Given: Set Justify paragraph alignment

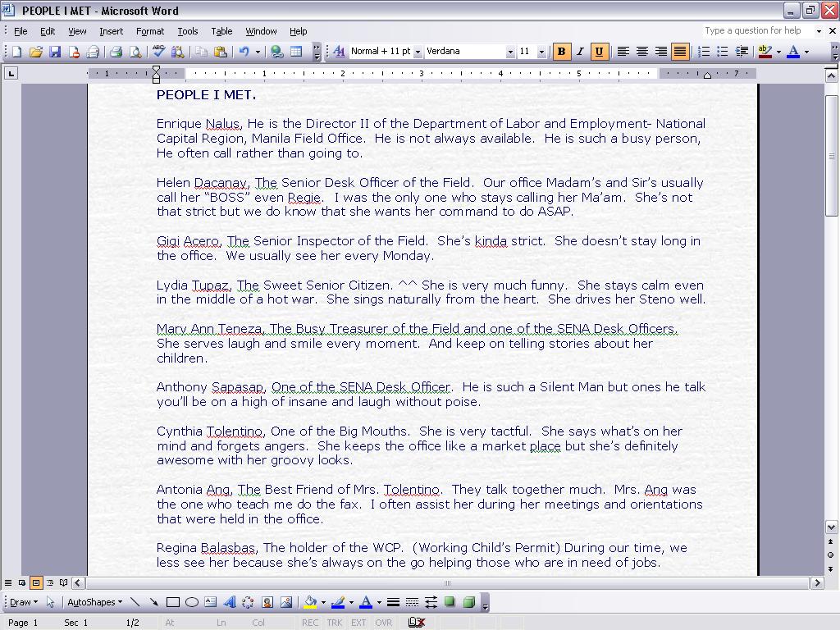Looking at the screenshot, I should click(680, 52).
